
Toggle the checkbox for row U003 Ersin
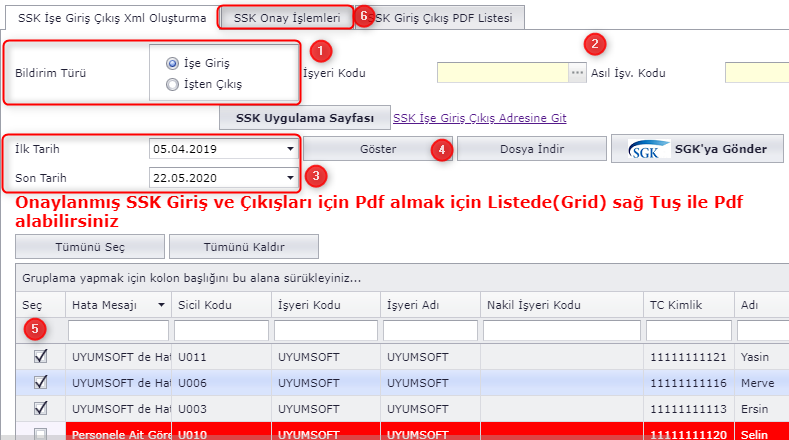[39, 407]
